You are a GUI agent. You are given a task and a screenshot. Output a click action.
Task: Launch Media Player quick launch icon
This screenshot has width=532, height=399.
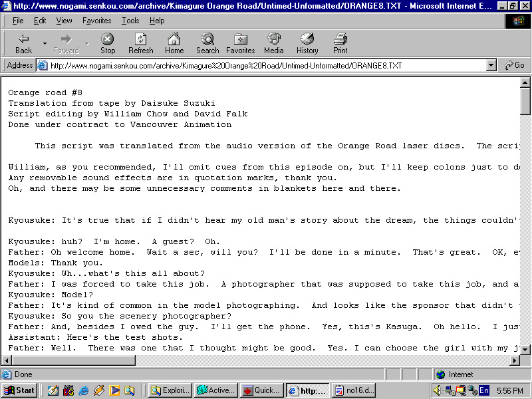(114, 391)
